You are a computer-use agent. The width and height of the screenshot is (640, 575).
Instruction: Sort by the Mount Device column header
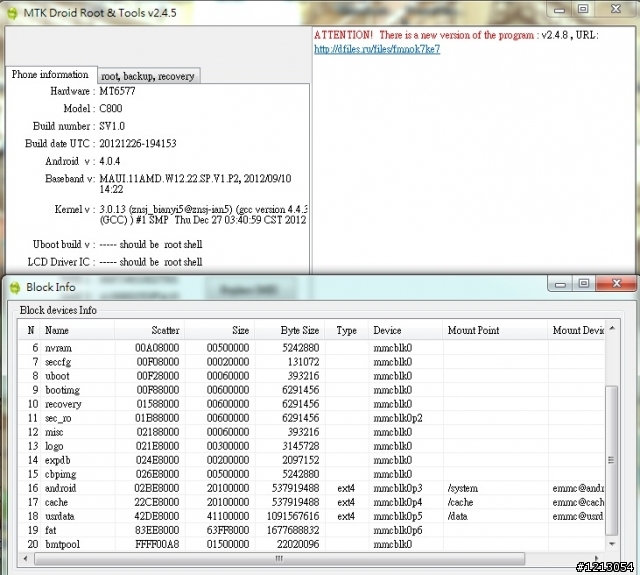(x=576, y=330)
